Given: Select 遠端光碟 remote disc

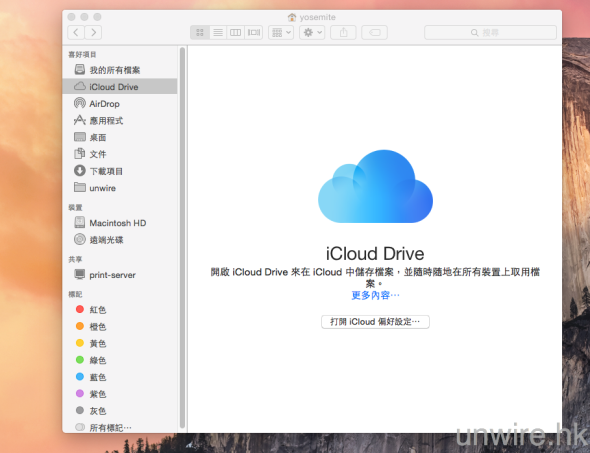Looking at the screenshot, I should (120, 240).
